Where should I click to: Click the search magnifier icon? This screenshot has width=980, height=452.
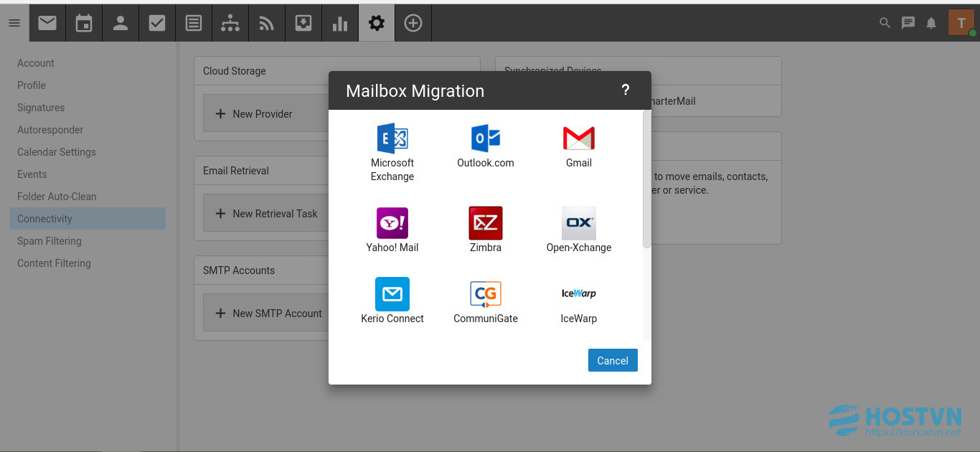(x=885, y=23)
